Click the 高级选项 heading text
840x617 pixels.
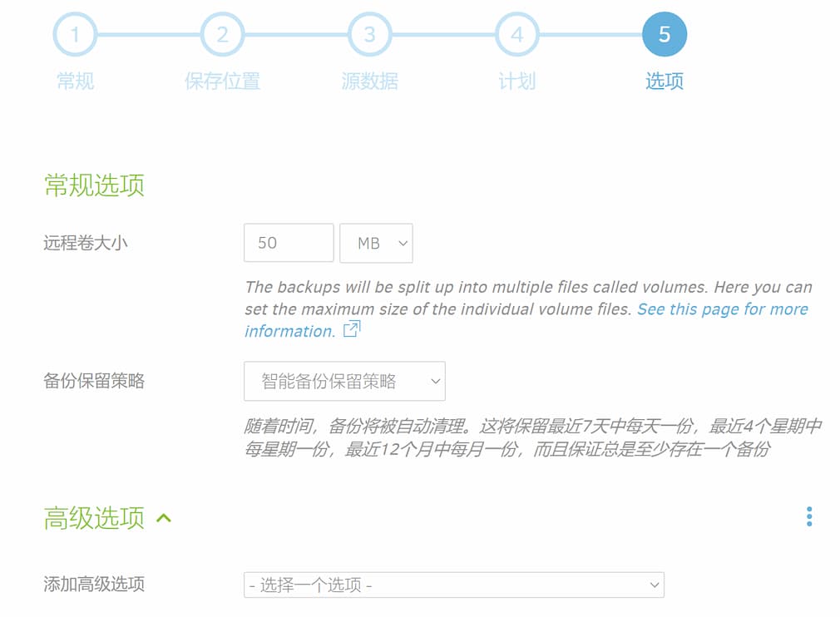[94, 517]
